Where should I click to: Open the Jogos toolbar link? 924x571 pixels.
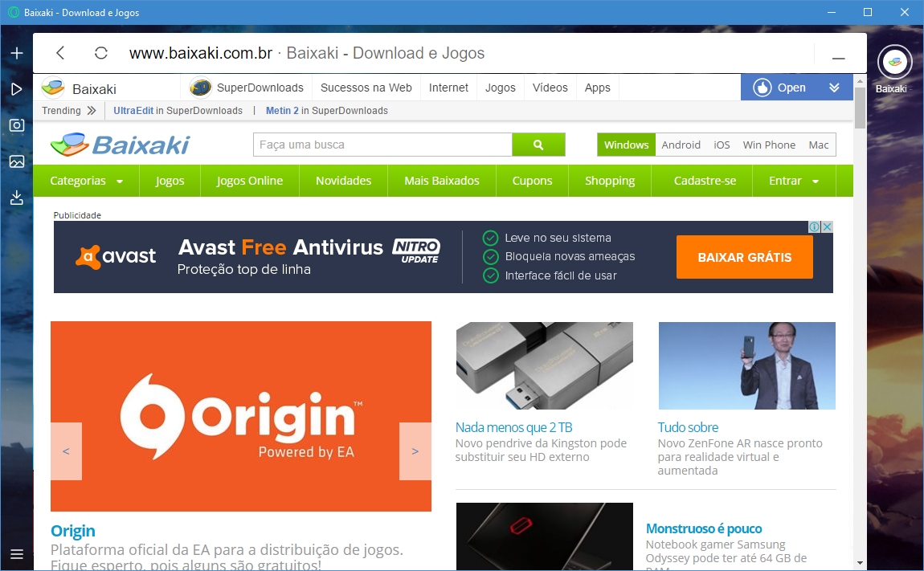[501, 88]
